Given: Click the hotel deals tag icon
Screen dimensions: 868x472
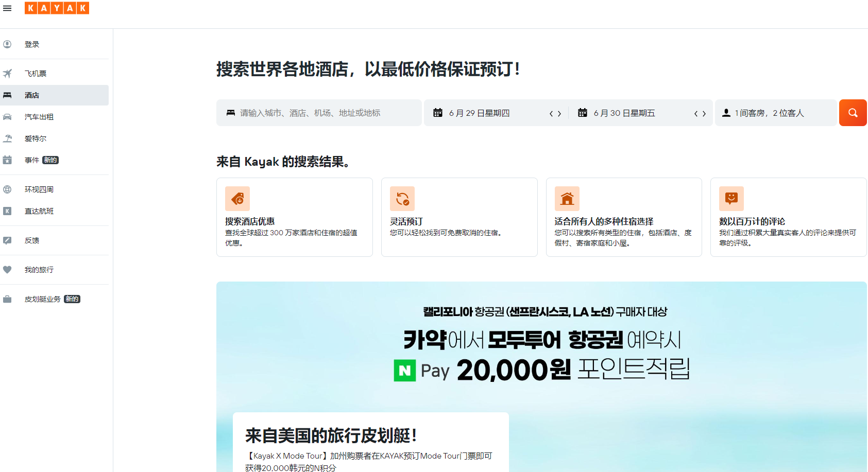Looking at the screenshot, I should pyautogui.click(x=237, y=199).
